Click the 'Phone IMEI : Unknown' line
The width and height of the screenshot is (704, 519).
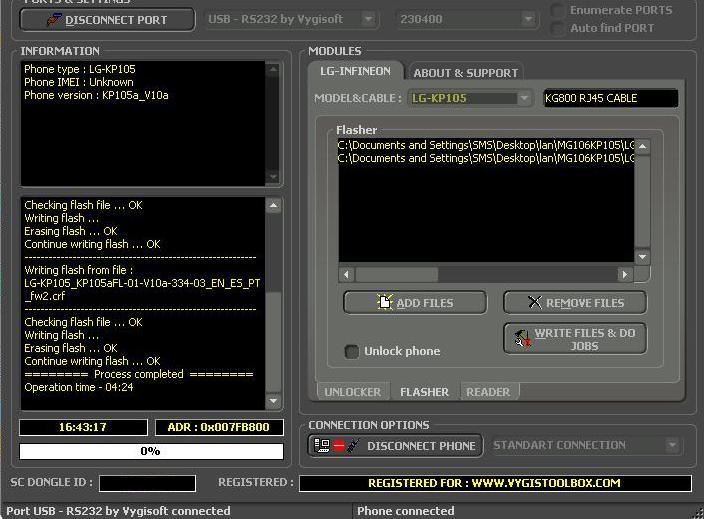[79, 82]
